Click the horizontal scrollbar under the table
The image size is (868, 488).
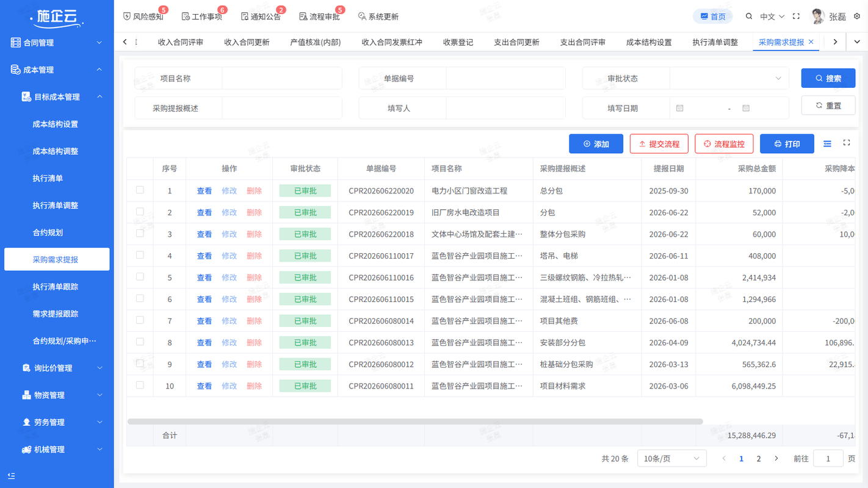pos(415,422)
